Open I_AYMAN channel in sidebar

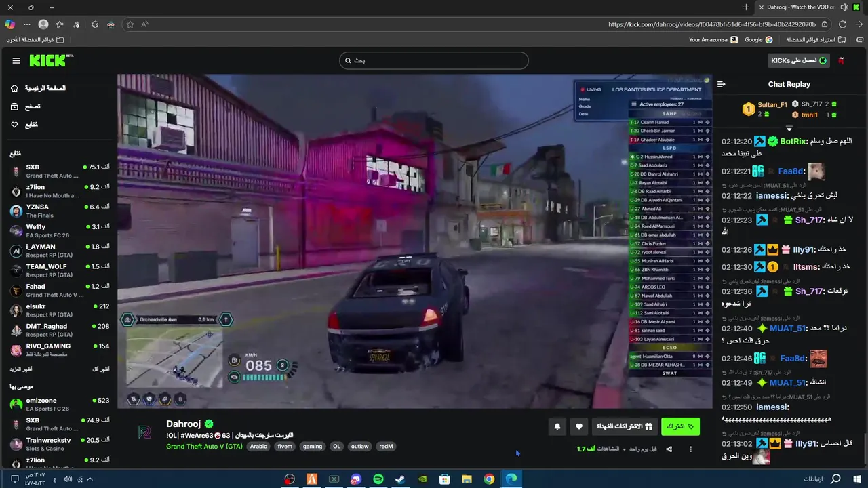pos(60,251)
